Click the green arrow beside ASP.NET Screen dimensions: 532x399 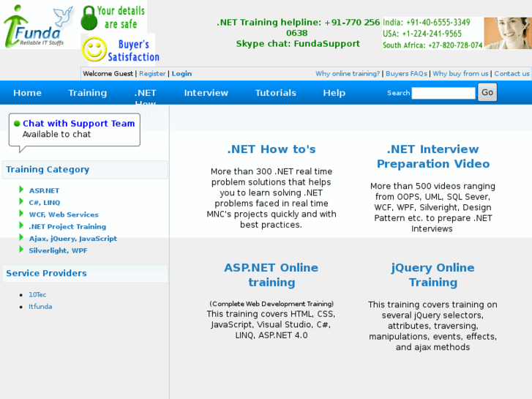[21, 190]
